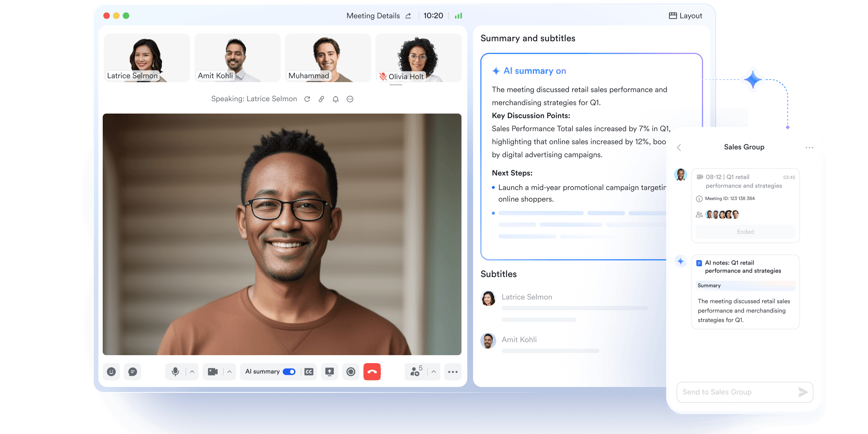This screenshot has width=868, height=434.
Task: Open the Layout menu
Action: coord(685,16)
